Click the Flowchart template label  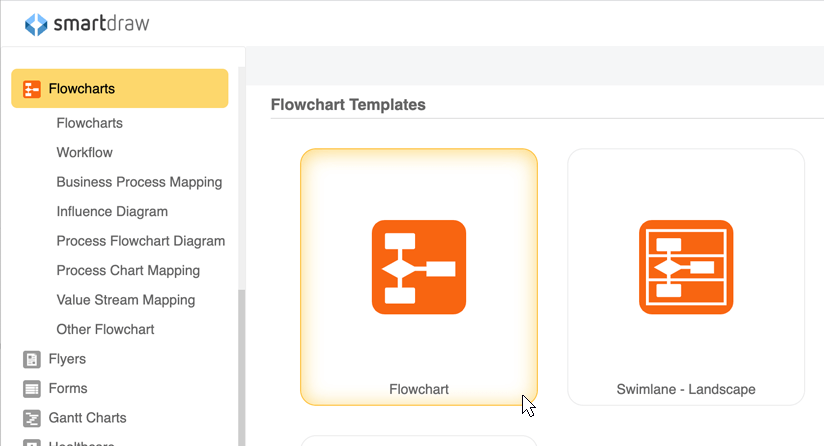tap(419, 389)
